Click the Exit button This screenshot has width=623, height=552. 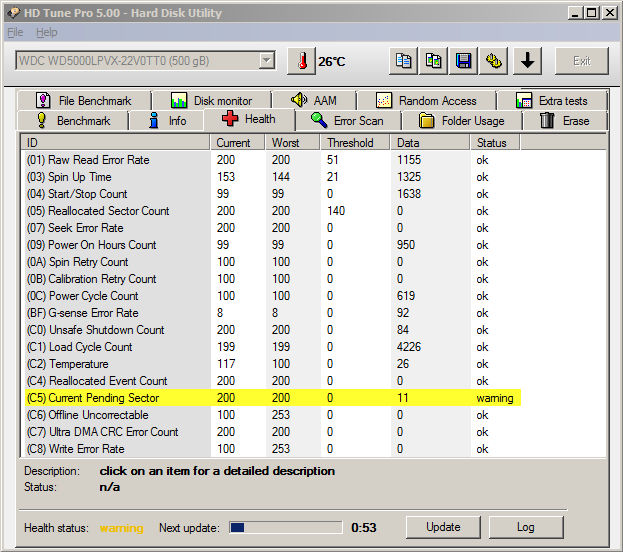click(x=581, y=61)
